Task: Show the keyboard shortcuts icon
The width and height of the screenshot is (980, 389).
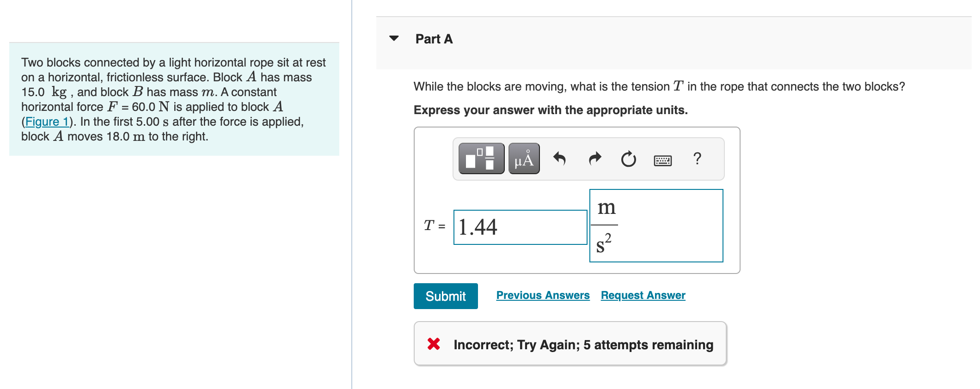Action: click(x=663, y=160)
